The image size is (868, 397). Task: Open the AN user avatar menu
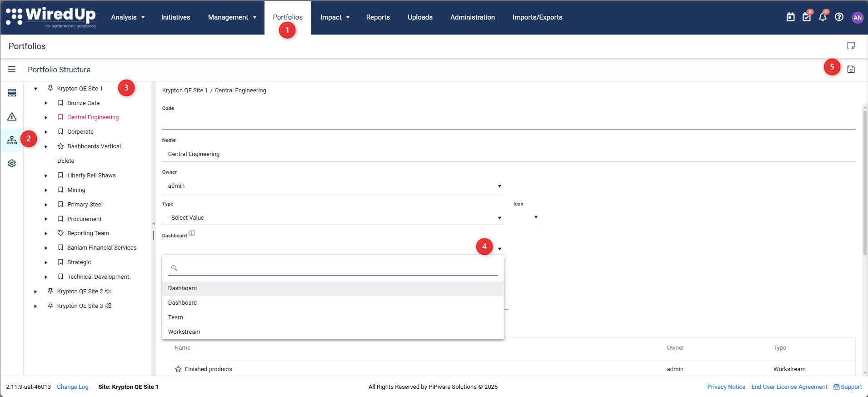point(858,17)
